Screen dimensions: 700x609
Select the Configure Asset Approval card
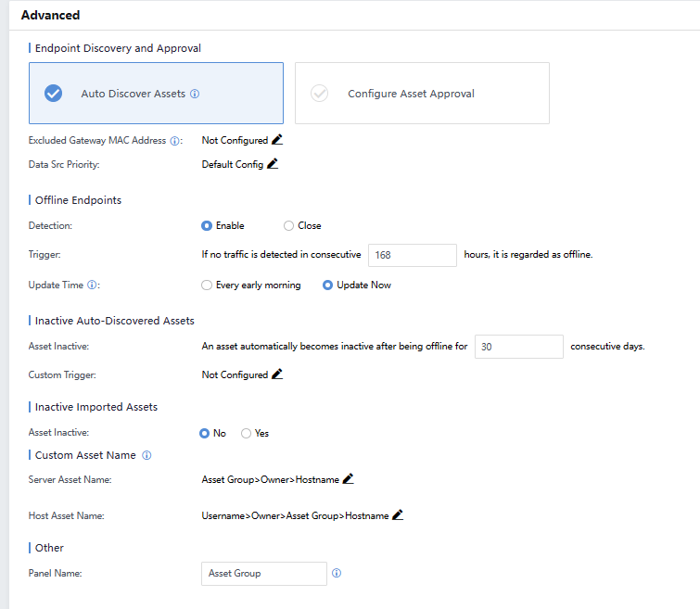click(x=422, y=94)
